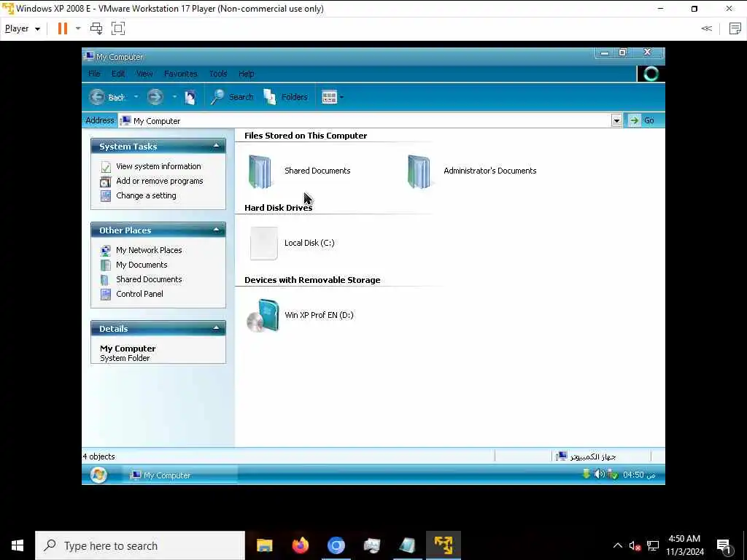Screen dimensions: 747x560
Task: Open Control Panel link
Action: coord(139,294)
